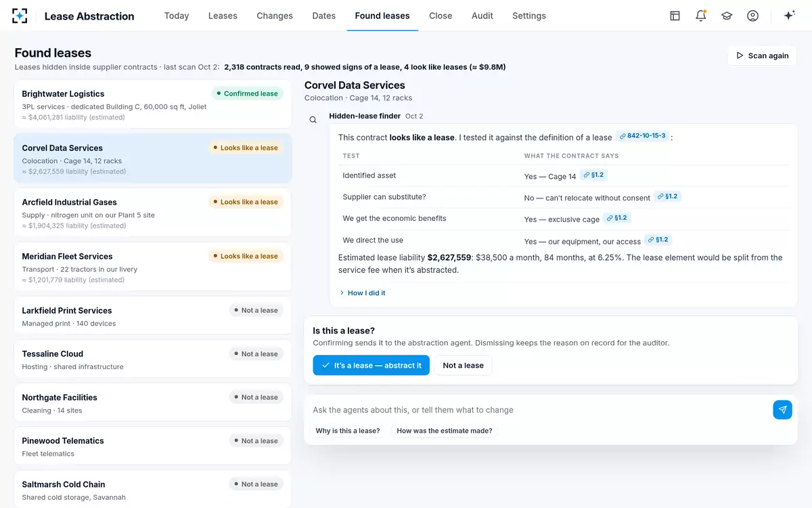Image resolution: width=812 pixels, height=508 pixels.
Task: Switch to the Dates tab
Action: [324, 16]
